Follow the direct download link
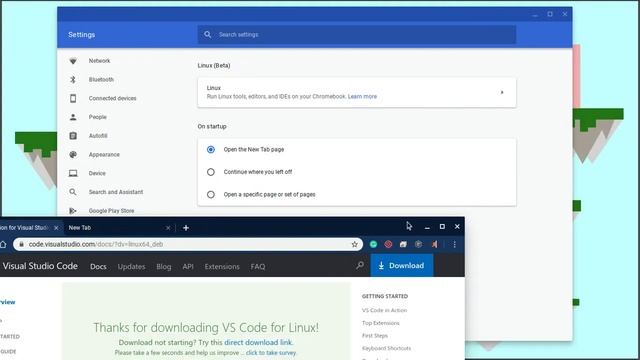640x360 pixels. click(258, 342)
